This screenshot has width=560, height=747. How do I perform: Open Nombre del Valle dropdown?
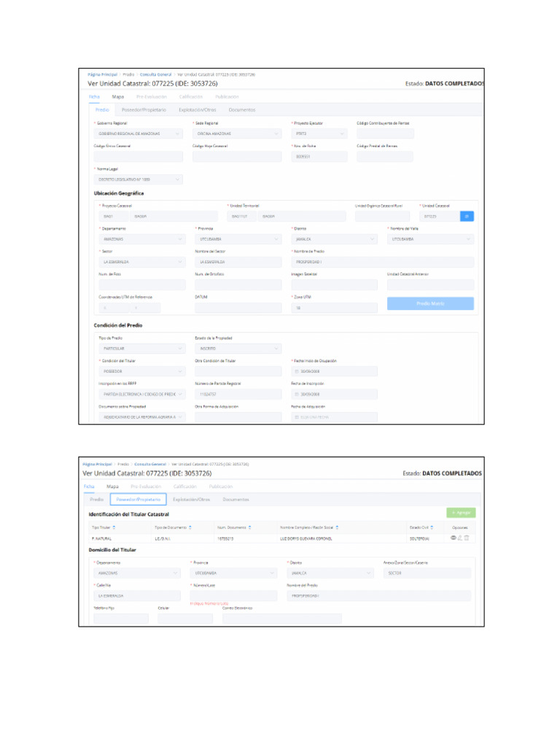430,239
